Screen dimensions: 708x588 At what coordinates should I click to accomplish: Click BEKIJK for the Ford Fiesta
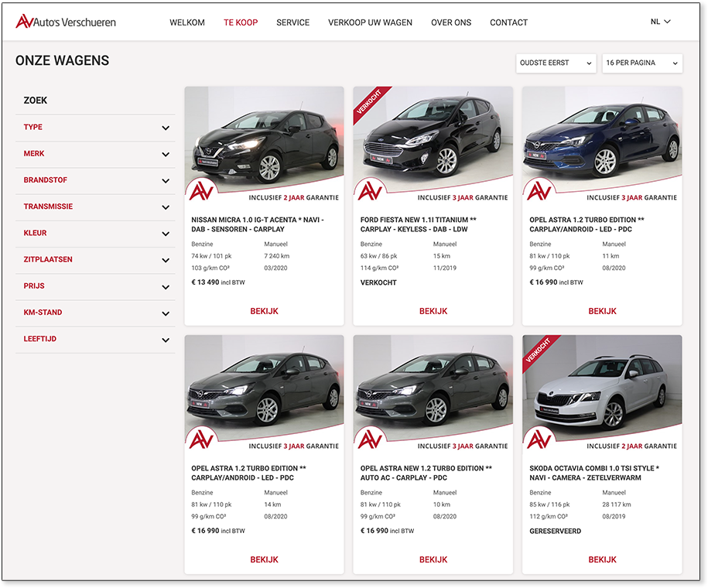[433, 311]
